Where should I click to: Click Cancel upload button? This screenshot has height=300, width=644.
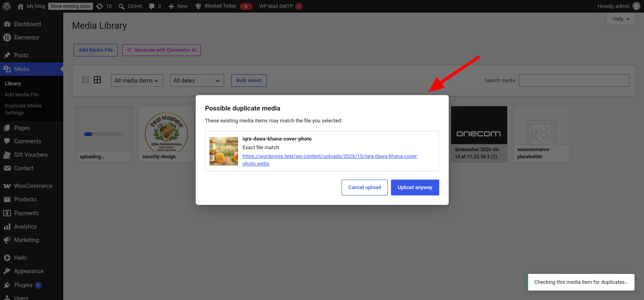(x=364, y=187)
